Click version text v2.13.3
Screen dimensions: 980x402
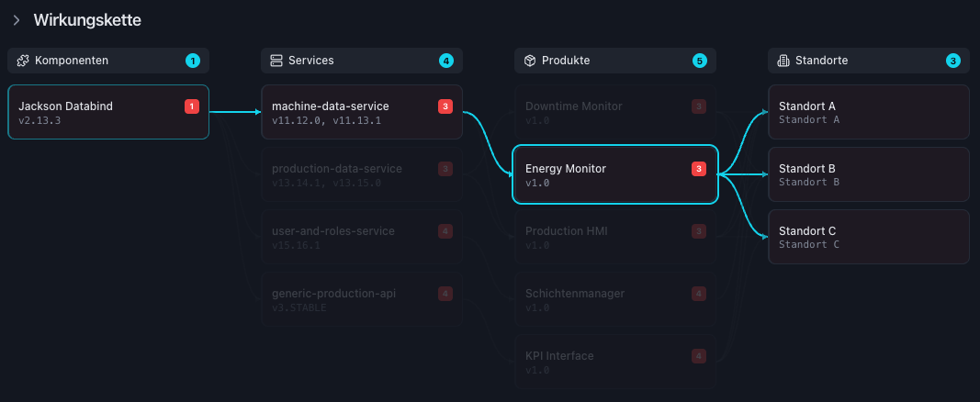point(39,120)
